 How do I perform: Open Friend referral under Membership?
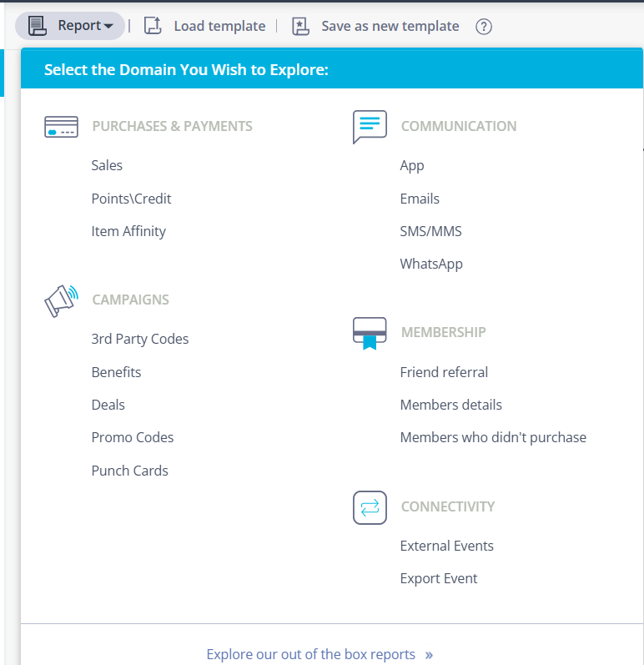444,372
